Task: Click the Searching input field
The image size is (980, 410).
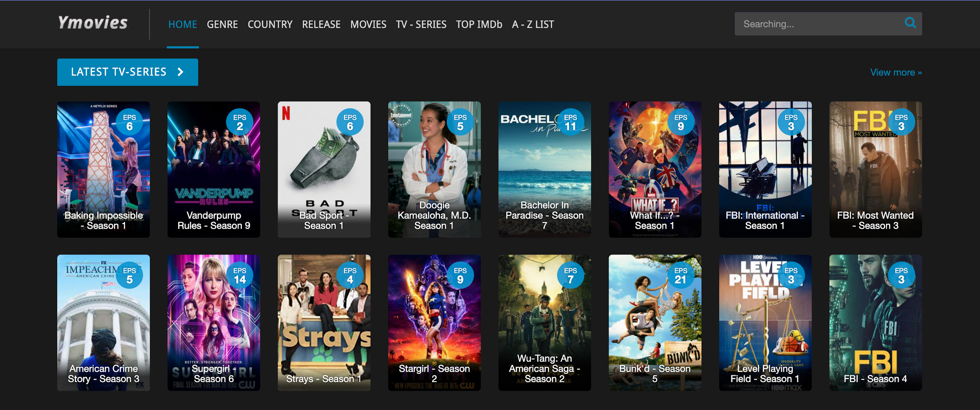Action: [x=818, y=24]
